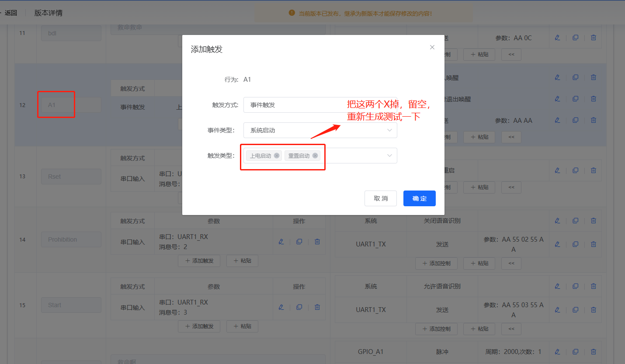Click the edit pencil icon in the Start row
The height and width of the screenshot is (364, 625).
coord(281,307)
